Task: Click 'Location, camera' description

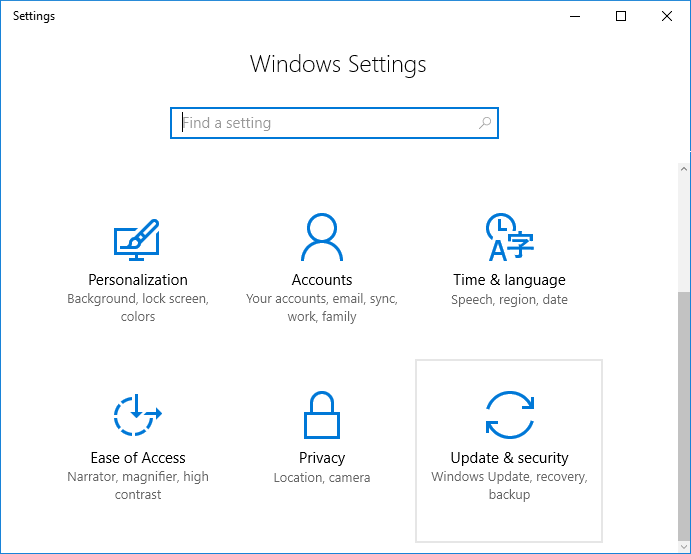Action: coord(322,478)
